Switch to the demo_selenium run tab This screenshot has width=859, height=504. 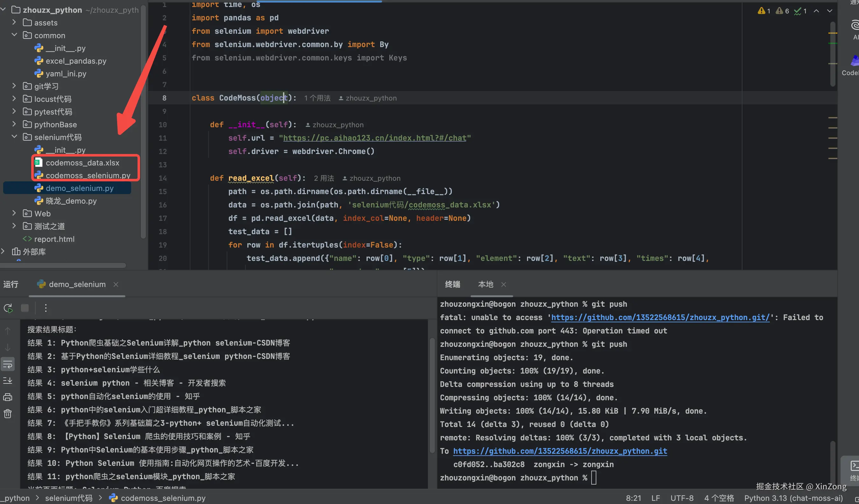[x=77, y=284]
